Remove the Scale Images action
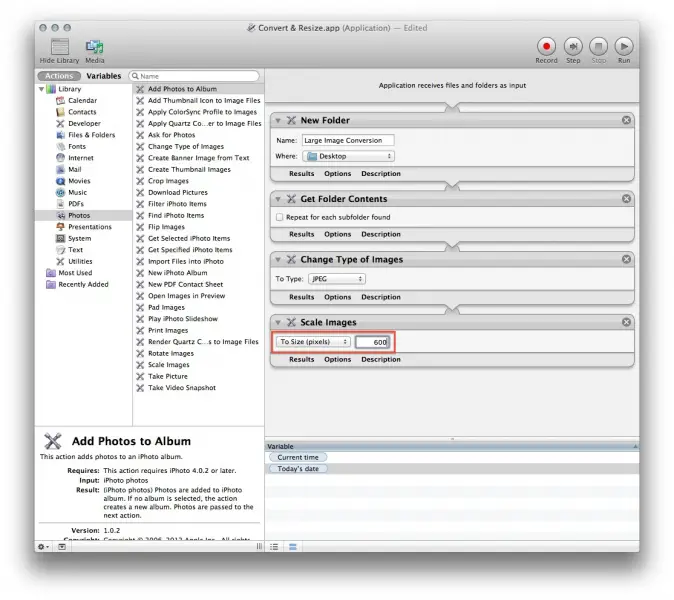The width and height of the screenshot is (674, 600). [x=626, y=322]
